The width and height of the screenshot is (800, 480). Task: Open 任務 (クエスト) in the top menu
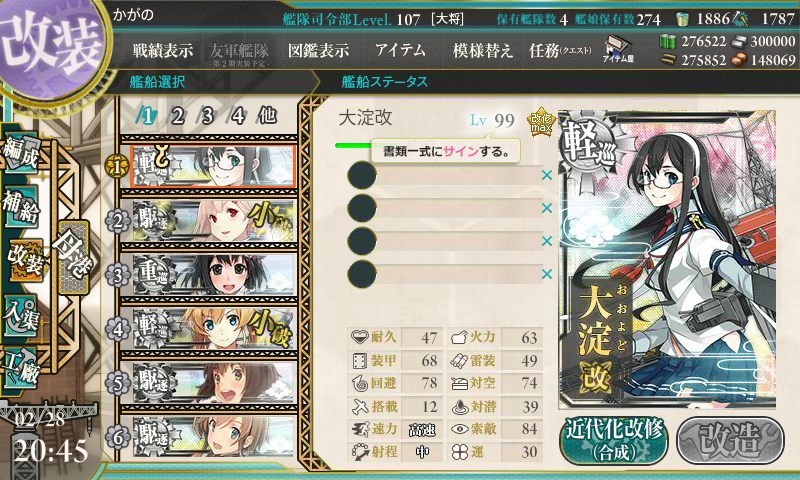pyautogui.click(x=560, y=50)
